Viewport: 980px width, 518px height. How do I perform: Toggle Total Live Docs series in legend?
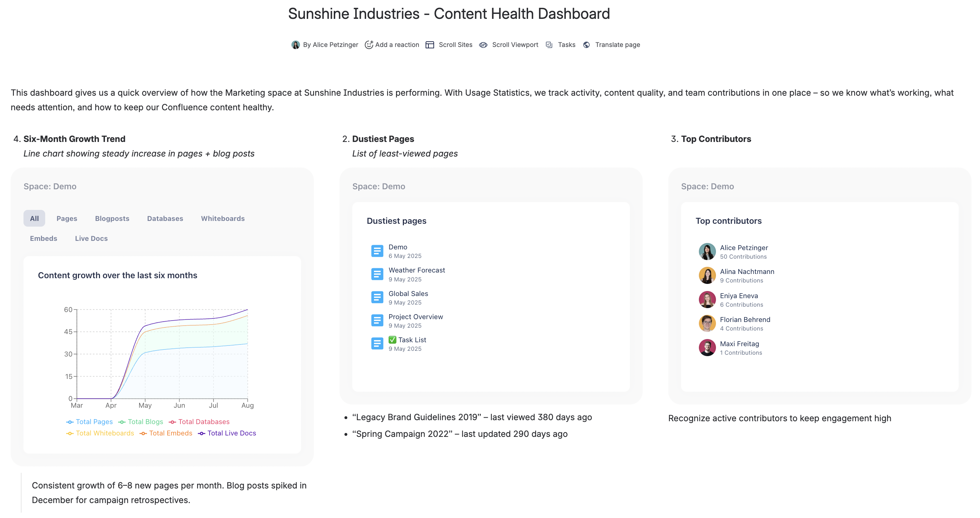click(227, 433)
